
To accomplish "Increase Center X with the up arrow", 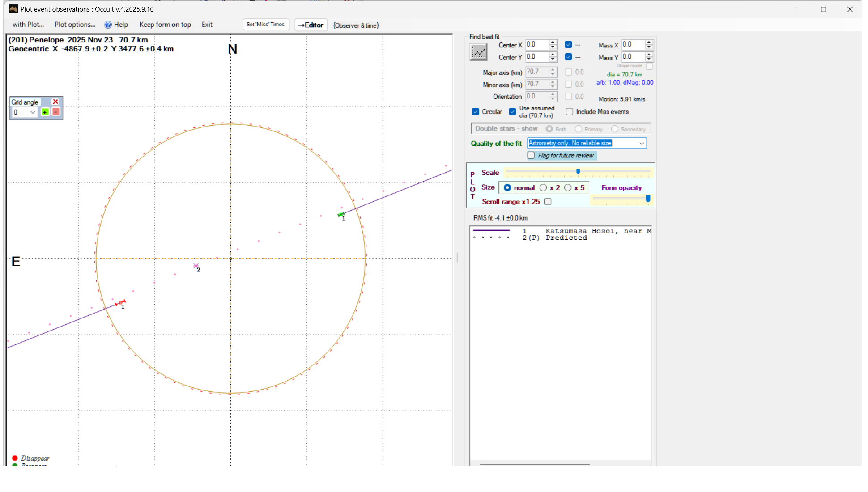I will point(553,42).
